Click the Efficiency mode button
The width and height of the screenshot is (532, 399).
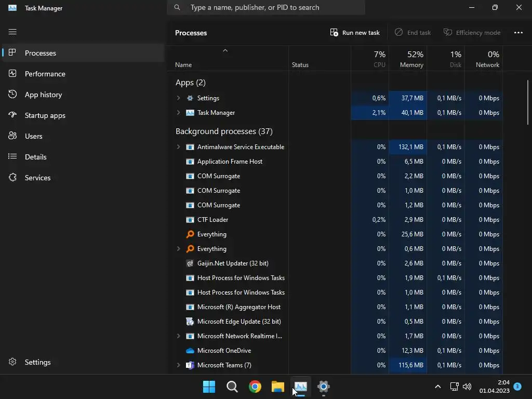(x=472, y=33)
